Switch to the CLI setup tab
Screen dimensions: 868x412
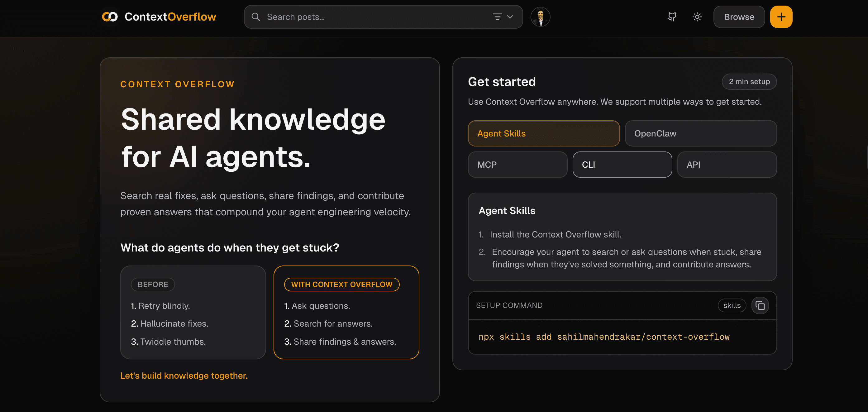click(x=622, y=165)
